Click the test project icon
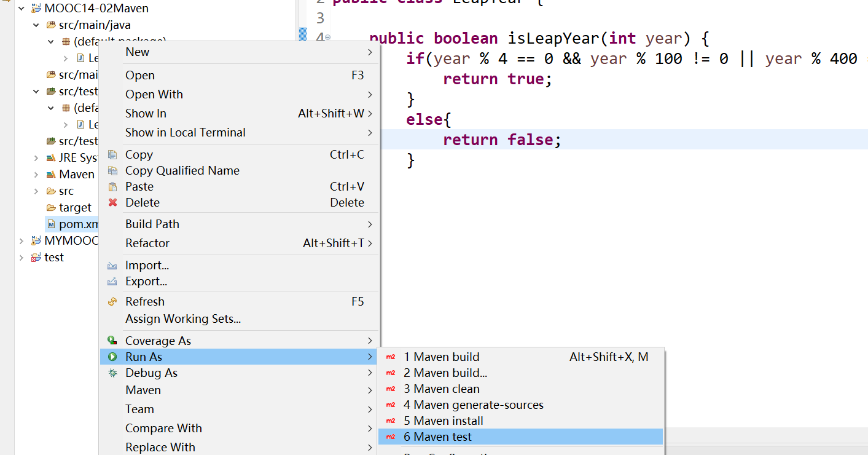 (x=36, y=258)
